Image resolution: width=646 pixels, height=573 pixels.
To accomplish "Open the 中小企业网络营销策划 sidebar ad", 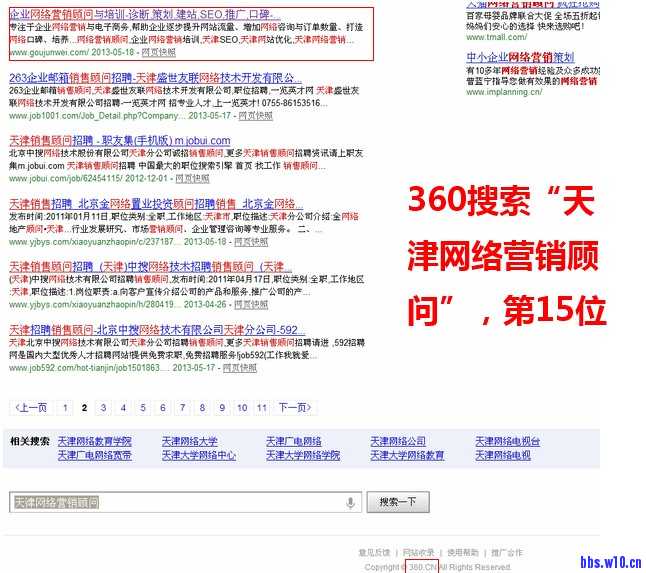I will [518, 58].
